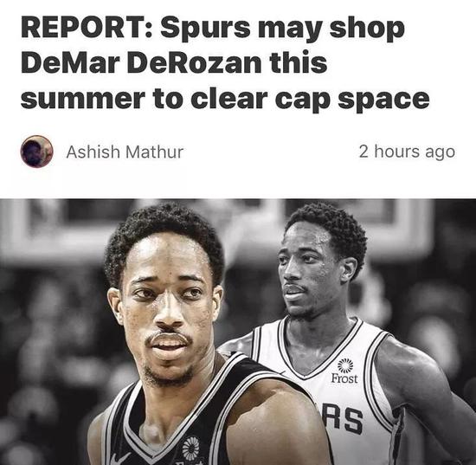Click the Nike swoosh on black jersey
This screenshot has height=465, width=476.
119,458
